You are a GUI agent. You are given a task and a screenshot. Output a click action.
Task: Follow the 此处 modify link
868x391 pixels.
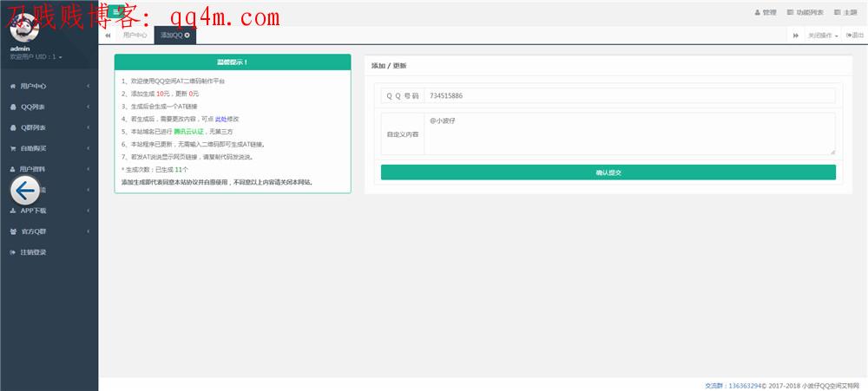[220, 119]
